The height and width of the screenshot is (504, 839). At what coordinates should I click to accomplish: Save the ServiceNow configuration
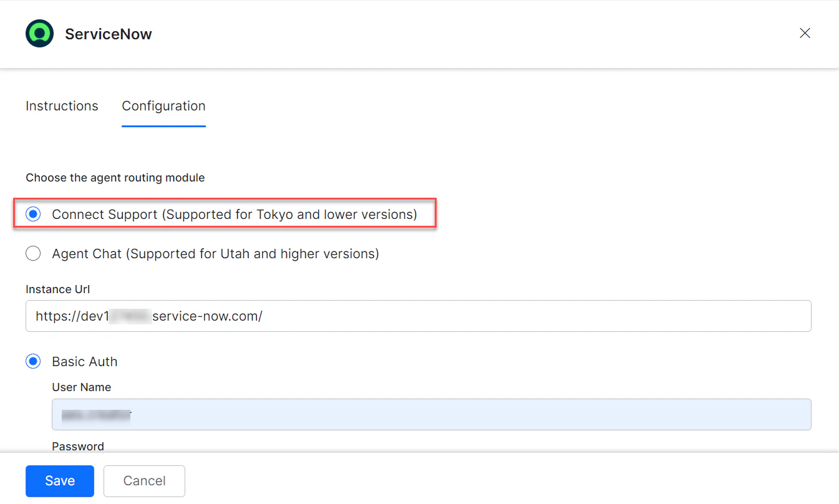pos(59,480)
